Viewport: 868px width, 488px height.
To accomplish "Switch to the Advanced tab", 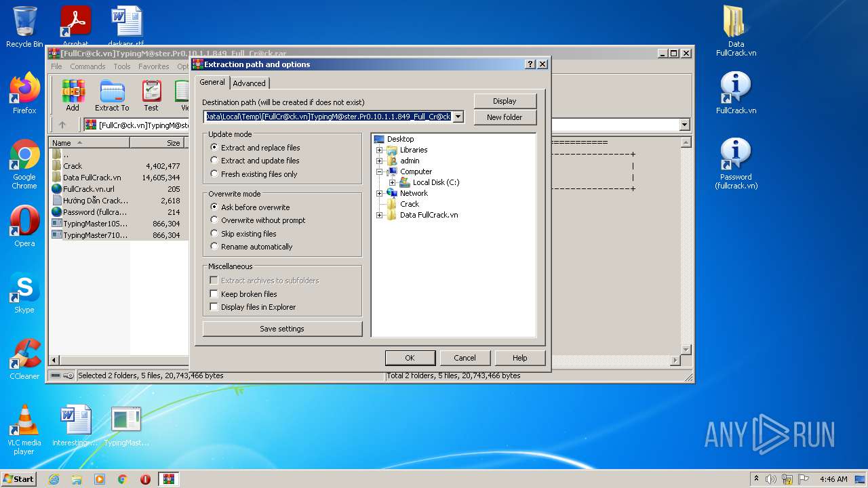I will pos(250,83).
